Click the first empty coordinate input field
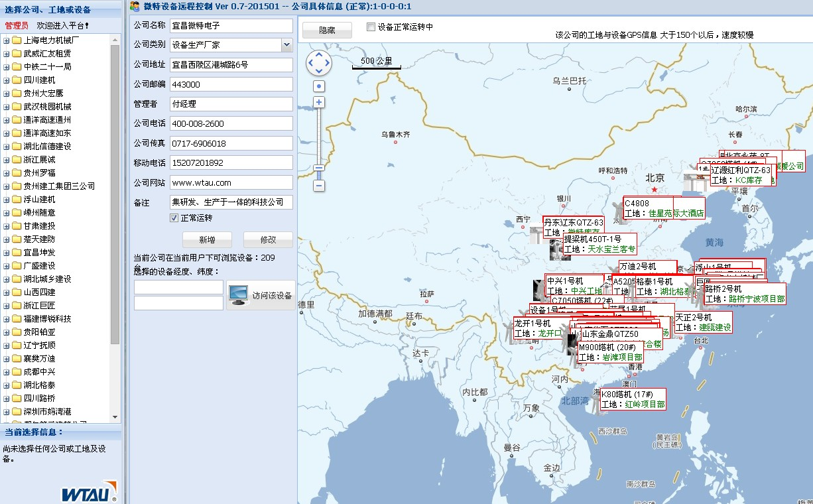Viewport: 813px width, 504px height. pyautogui.click(x=178, y=287)
